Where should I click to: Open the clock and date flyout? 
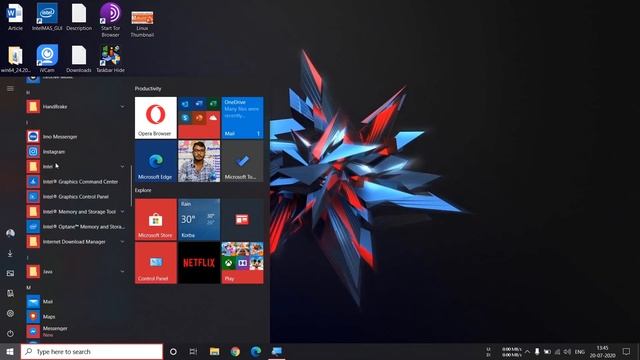point(602,351)
